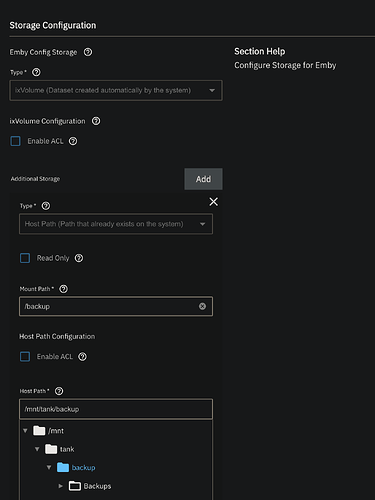Click the help icon beside Read Only

(x=79, y=258)
